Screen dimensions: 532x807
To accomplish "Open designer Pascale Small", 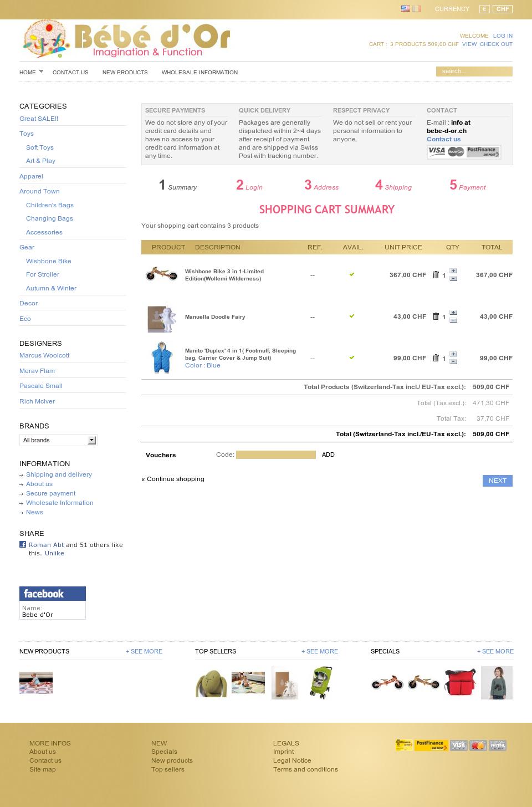I will coord(40,386).
